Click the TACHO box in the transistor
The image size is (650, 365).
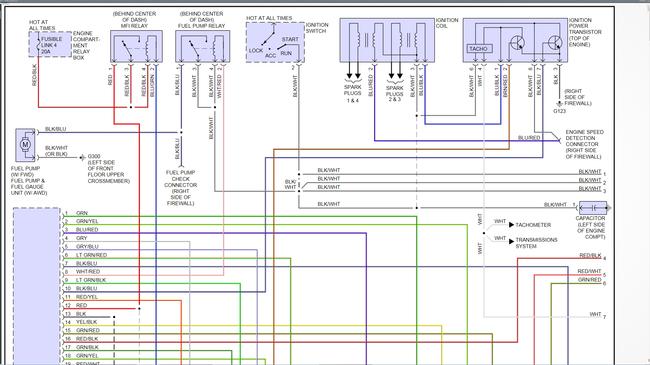tap(480, 49)
